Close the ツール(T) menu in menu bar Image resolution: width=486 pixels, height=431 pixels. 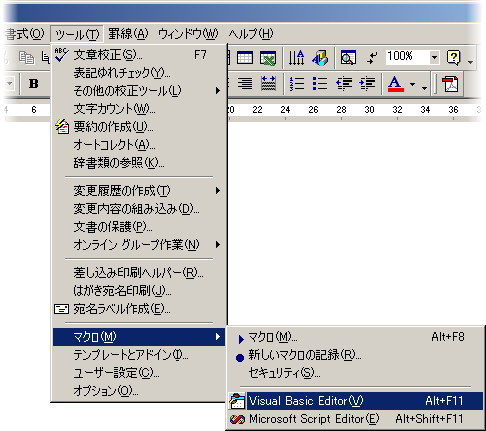click(x=77, y=34)
